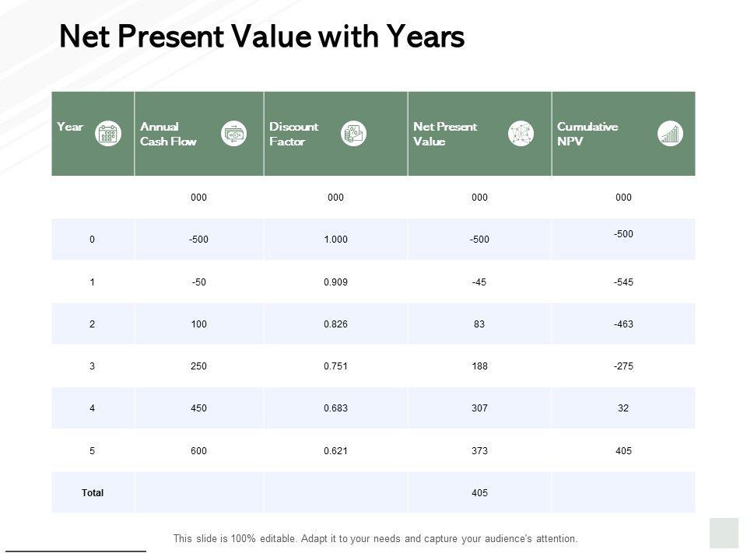The image size is (747, 560).
Task: Click the net present value cell 188
Action: tap(479, 366)
